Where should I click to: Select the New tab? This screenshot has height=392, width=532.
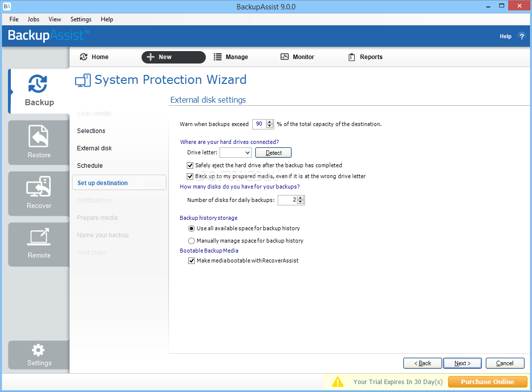173,57
